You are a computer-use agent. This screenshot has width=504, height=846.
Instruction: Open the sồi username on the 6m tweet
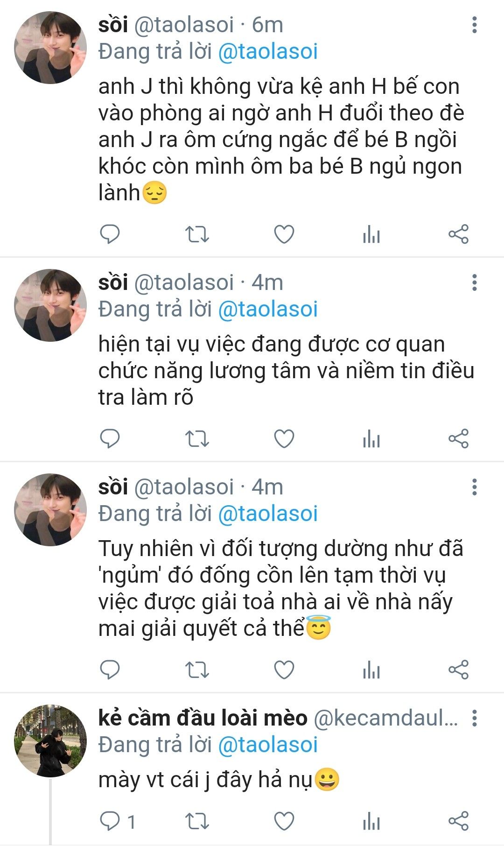pos(113,25)
